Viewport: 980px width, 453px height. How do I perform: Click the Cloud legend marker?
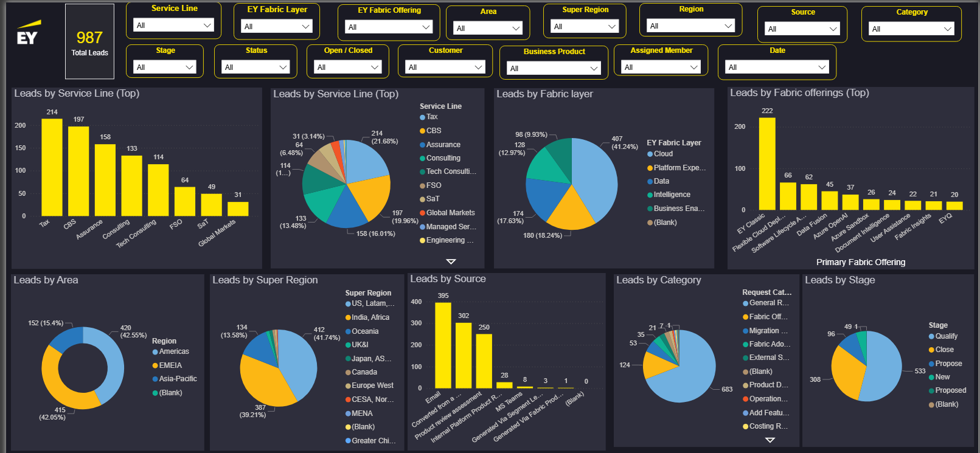(x=650, y=154)
